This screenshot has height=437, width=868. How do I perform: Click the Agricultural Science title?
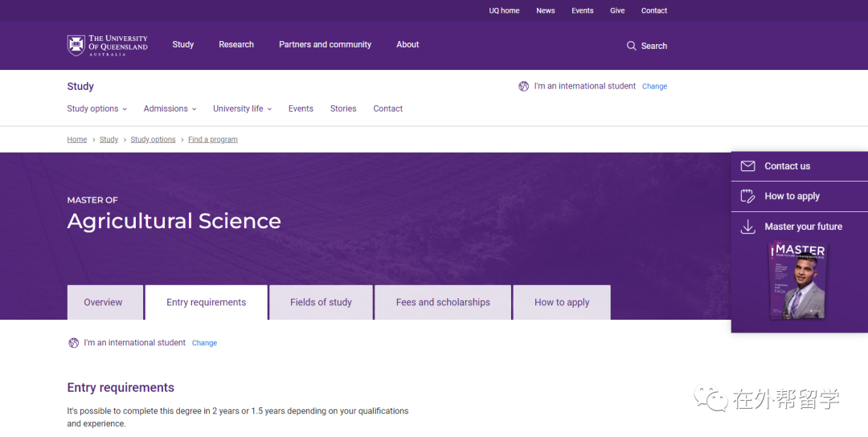(174, 221)
